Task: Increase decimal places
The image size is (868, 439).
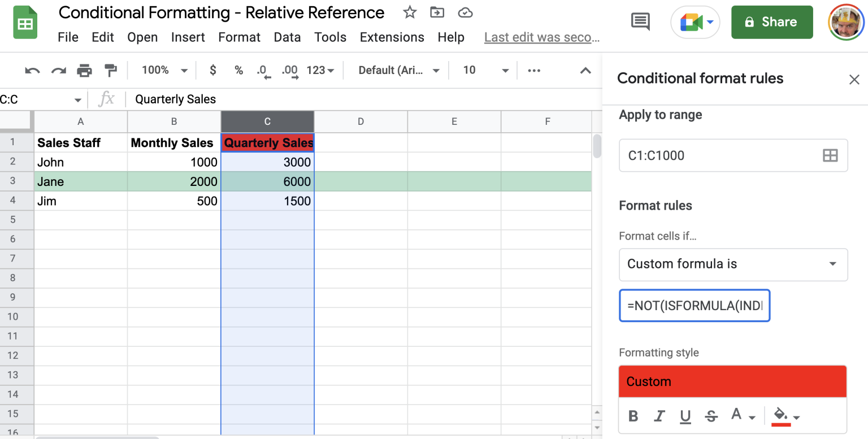Action: (289, 70)
